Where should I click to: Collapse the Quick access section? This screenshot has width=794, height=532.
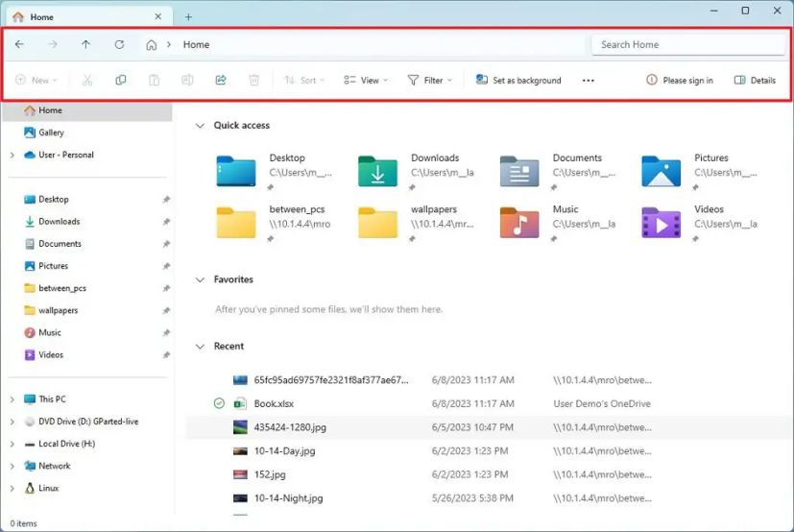200,126
